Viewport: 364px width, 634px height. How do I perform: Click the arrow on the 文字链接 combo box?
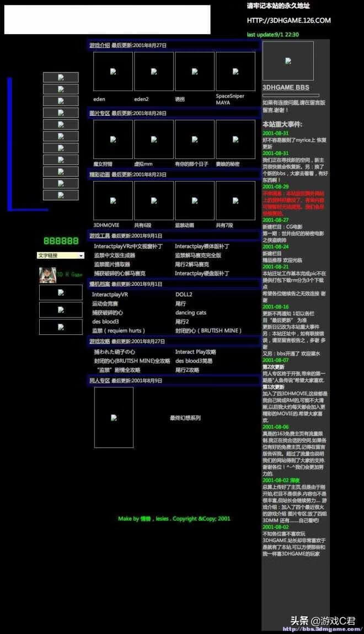[x=81, y=255]
